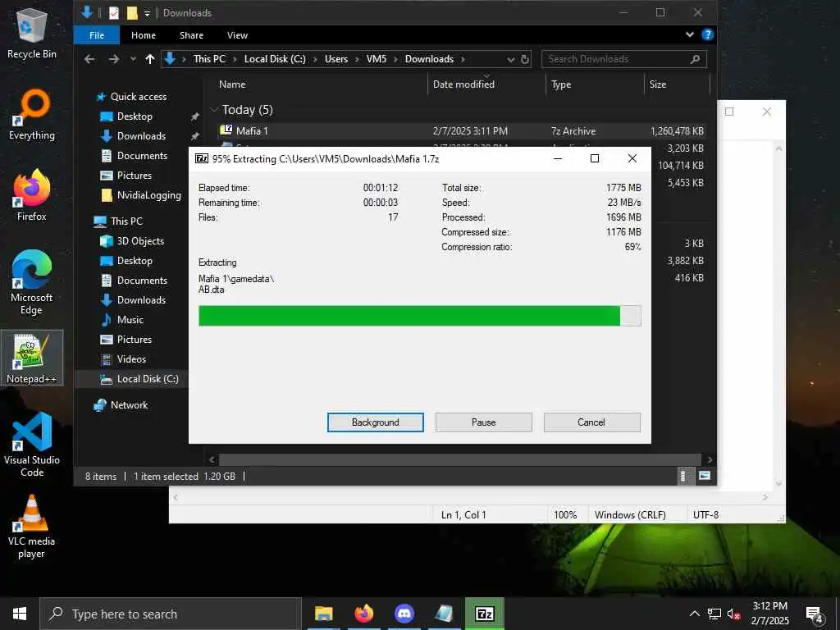This screenshot has height=630, width=840.
Task: Select the Mafia 1 7z archive file
Action: coord(461,130)
